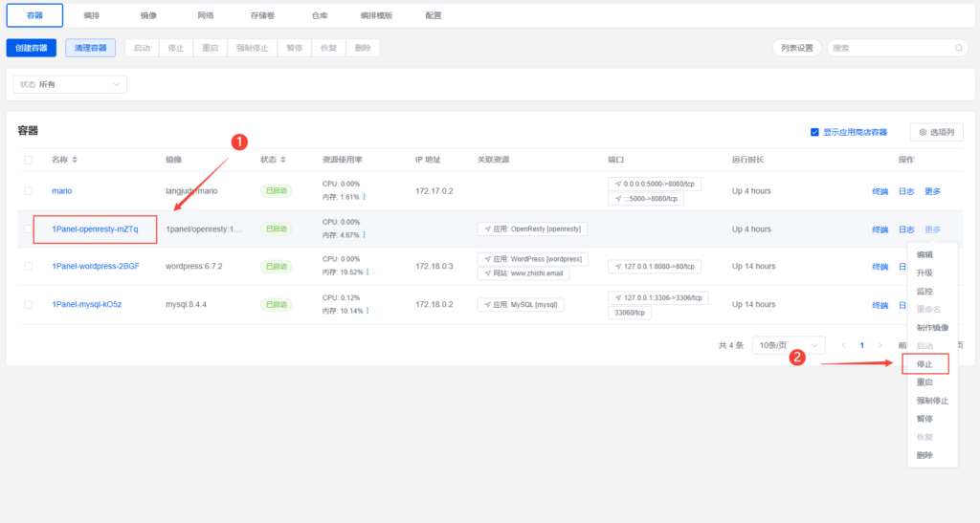The image size is (980, 523).
Task: Click the jump arrow icon in the MySQL app tag
Action: [x=487, y=305]
